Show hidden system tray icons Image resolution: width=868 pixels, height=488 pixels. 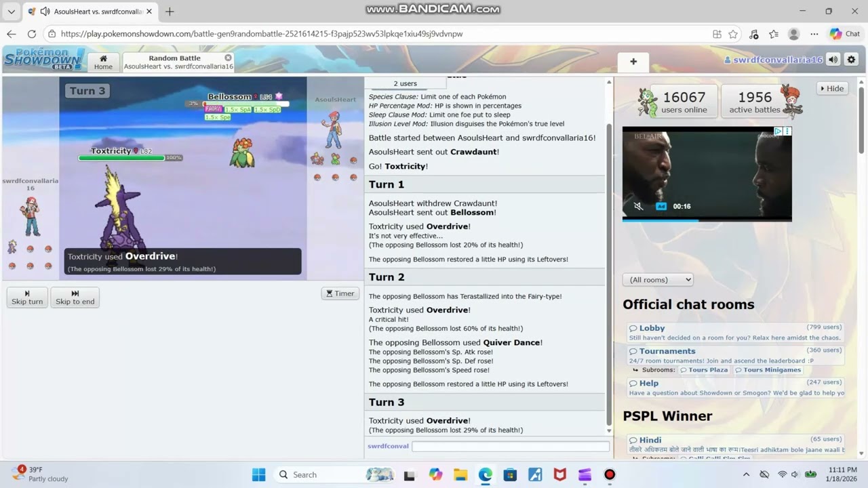click(747, 474)
